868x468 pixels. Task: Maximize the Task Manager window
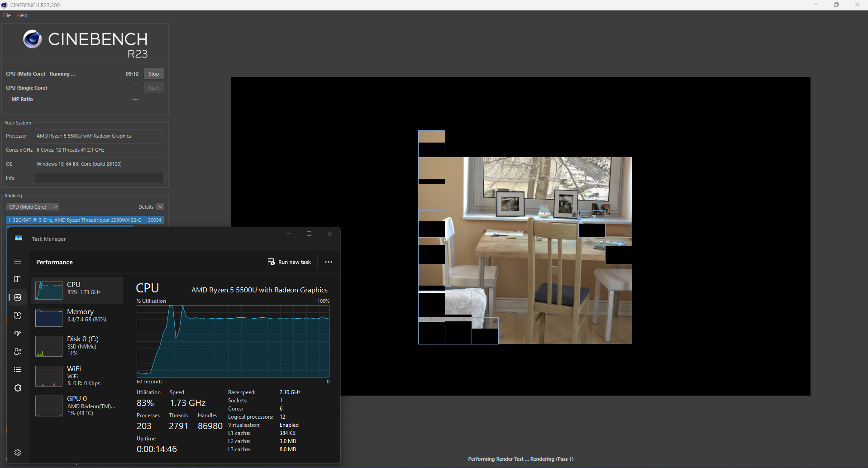point(309,234)
